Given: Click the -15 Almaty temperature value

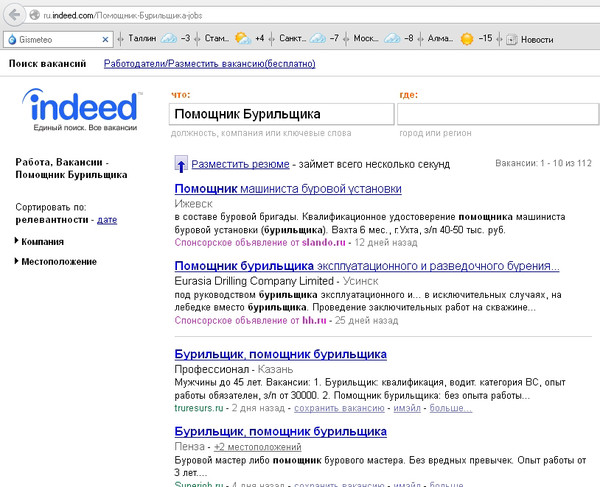Looking at the screenshot, I should 486,38.
